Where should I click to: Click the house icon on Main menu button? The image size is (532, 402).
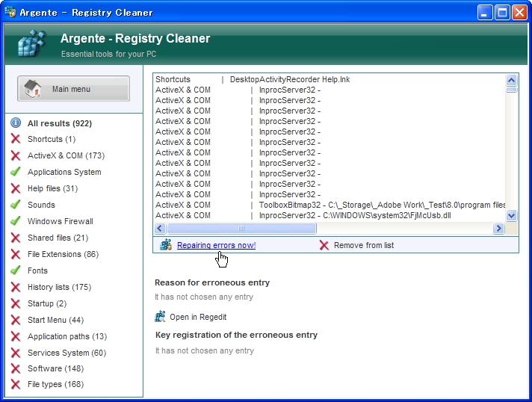pos(33,89)
